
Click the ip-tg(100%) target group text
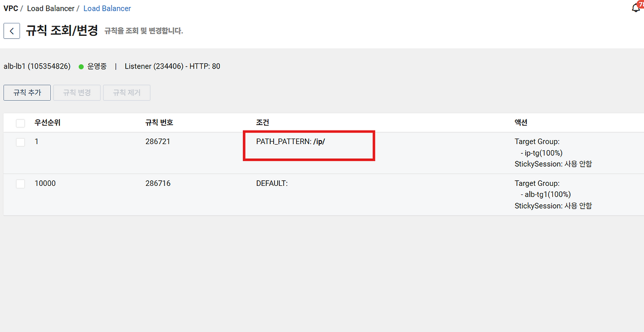[543, 153]
